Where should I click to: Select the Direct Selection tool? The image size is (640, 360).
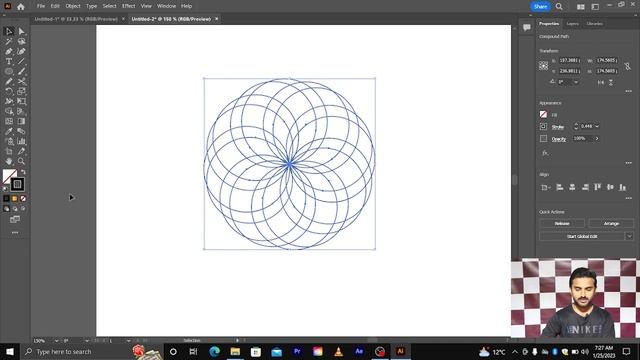(22, 31)
